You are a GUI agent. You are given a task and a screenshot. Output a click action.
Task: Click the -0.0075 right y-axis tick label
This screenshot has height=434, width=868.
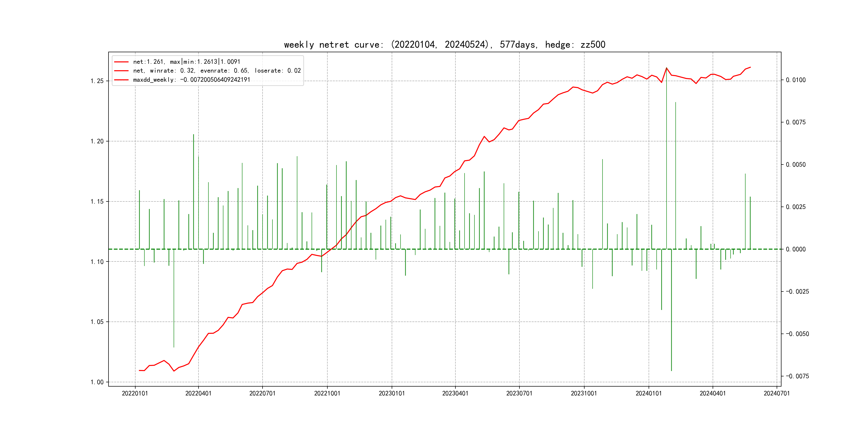797,376
